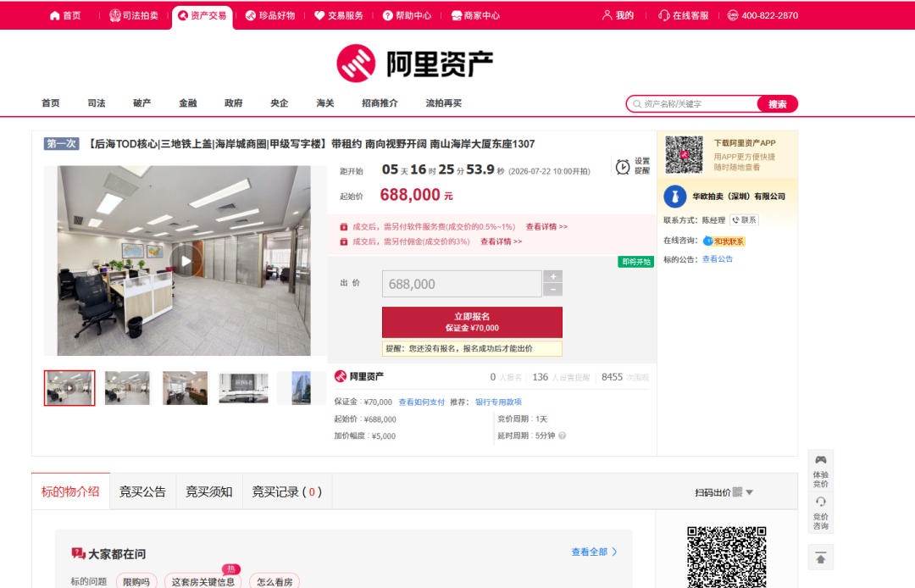Click the APP download QR code
The image size is (915, 588).
684,154
